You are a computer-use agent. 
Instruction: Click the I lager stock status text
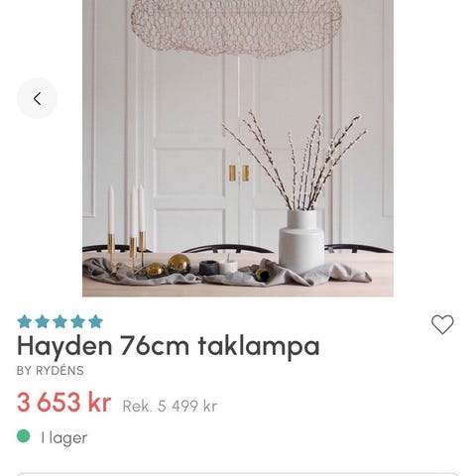pos(64,438)
